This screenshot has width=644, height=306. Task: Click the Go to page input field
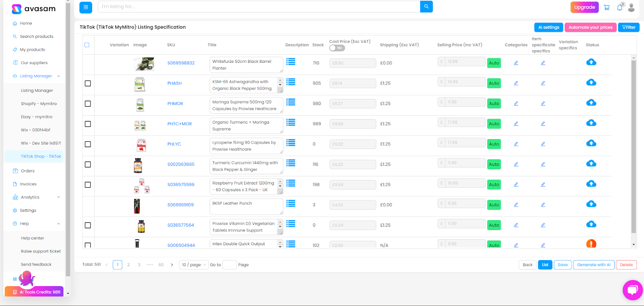[229, 265]
